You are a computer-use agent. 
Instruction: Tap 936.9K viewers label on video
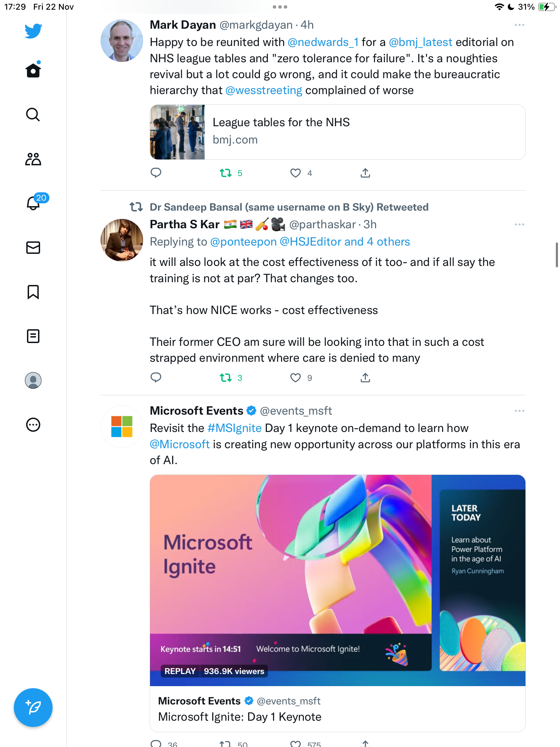234,671
